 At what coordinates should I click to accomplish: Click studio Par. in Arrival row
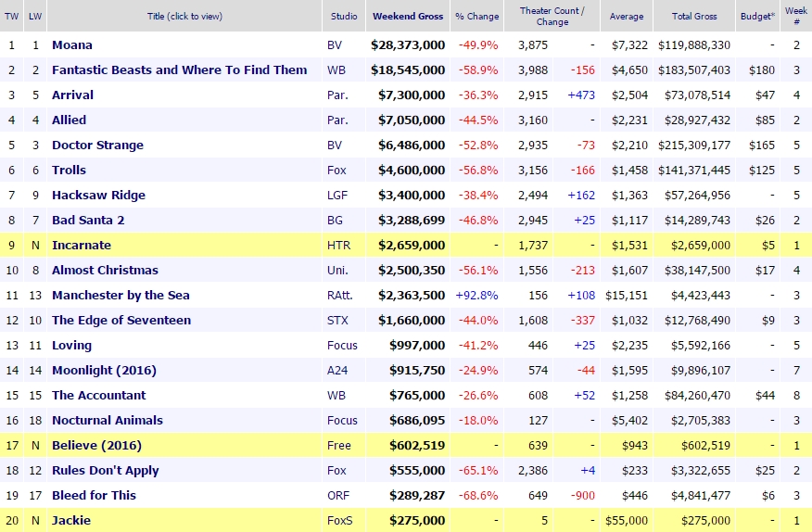(337, 95)
